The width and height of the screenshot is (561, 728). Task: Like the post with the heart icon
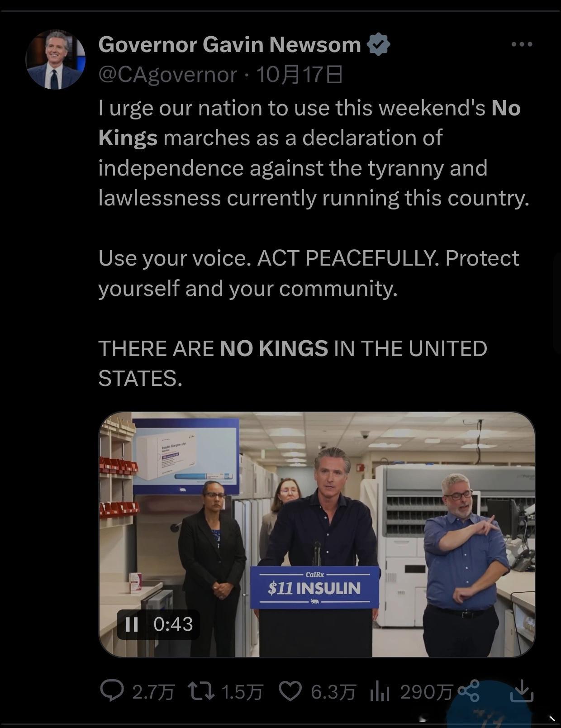pos(290,691)
